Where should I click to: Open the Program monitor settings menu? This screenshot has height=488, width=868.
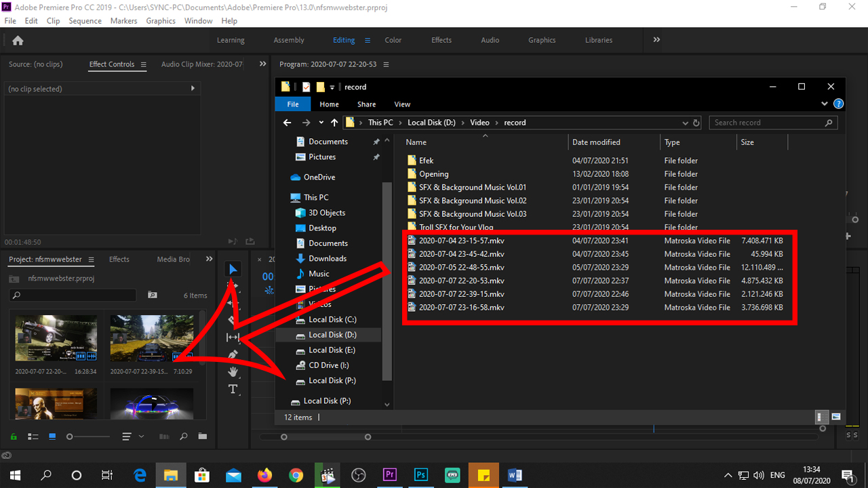point(386,64)
